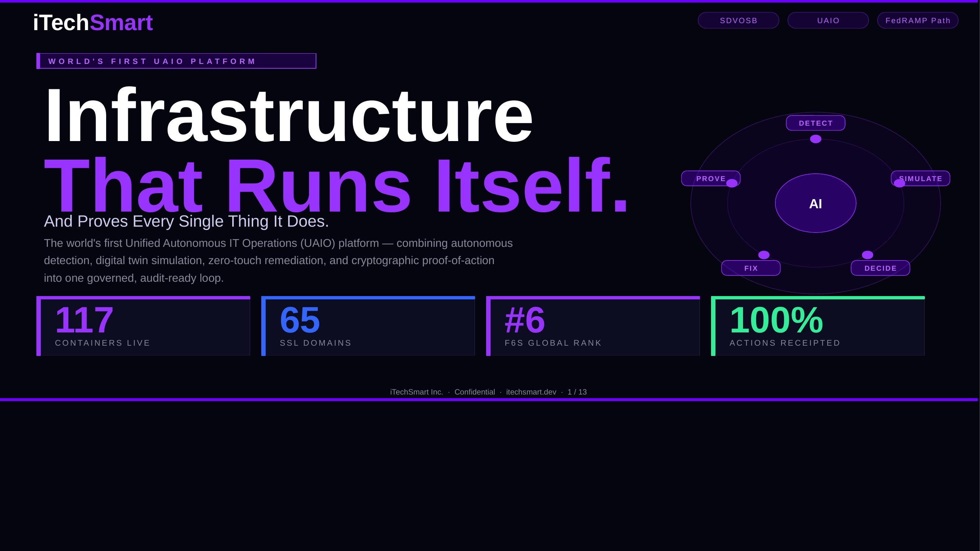
Task: Click the UAIO platform description paragraph
Action: click(x=279, y=260)
